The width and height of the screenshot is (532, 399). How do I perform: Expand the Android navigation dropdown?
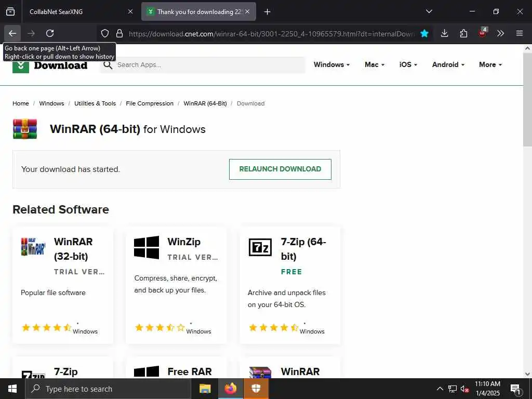[448, 64]
